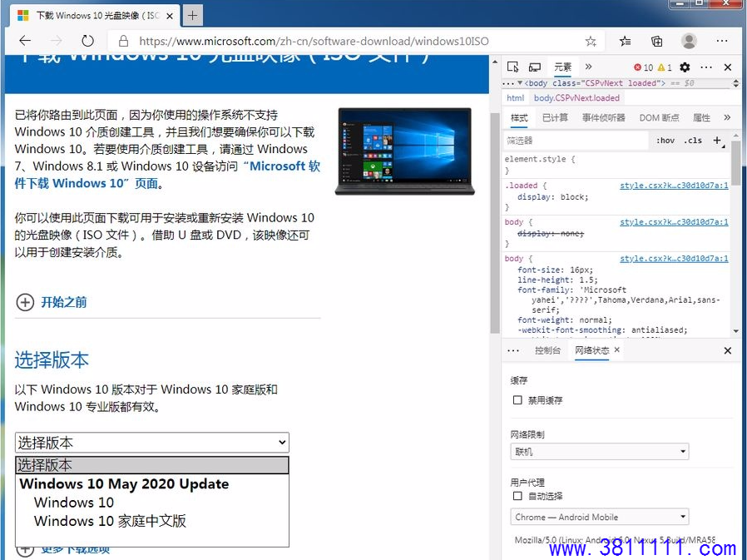Activate the inspect element picker tool
The height and width of the screenshot is (560, 747).
tap(512, 67)
